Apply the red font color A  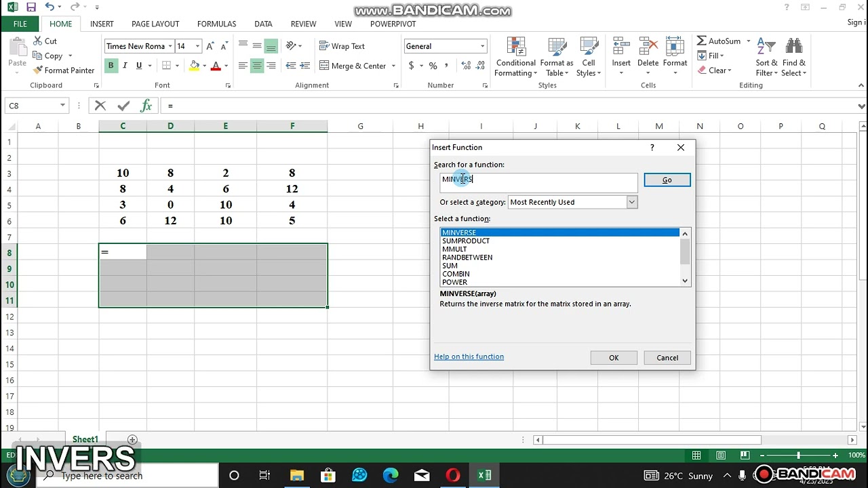[216, 66]
